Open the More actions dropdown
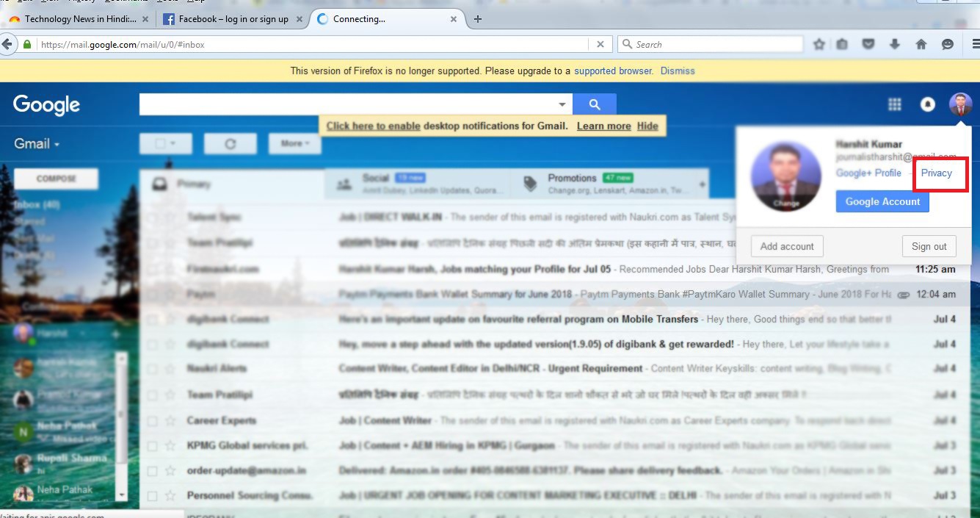 tap(294, 144)
